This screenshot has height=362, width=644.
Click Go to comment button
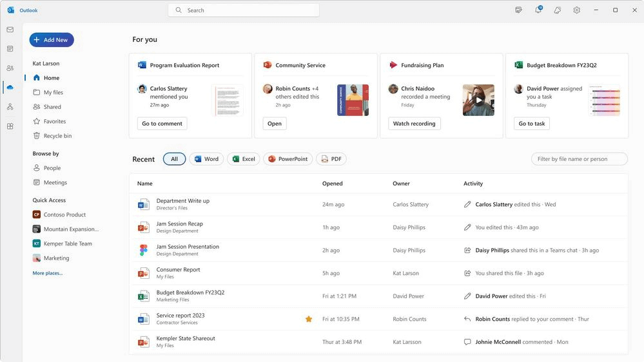pos(162,124)
